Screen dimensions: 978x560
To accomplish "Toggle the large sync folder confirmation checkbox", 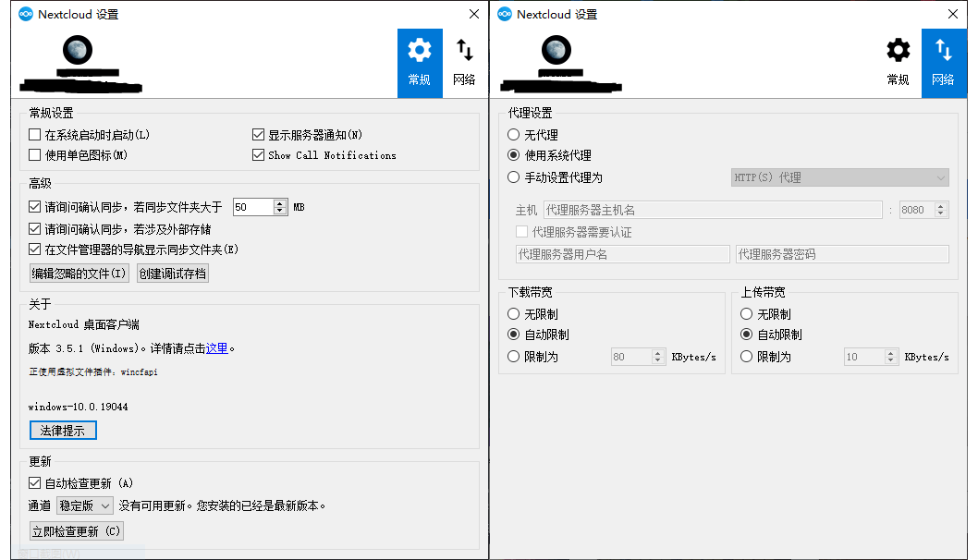I will click(35, 206).
